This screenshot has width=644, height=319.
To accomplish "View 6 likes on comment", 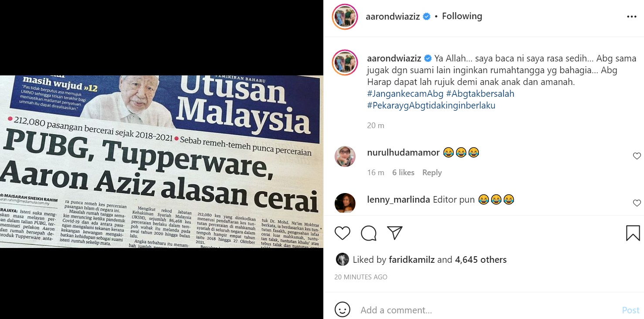I will 403,173.
